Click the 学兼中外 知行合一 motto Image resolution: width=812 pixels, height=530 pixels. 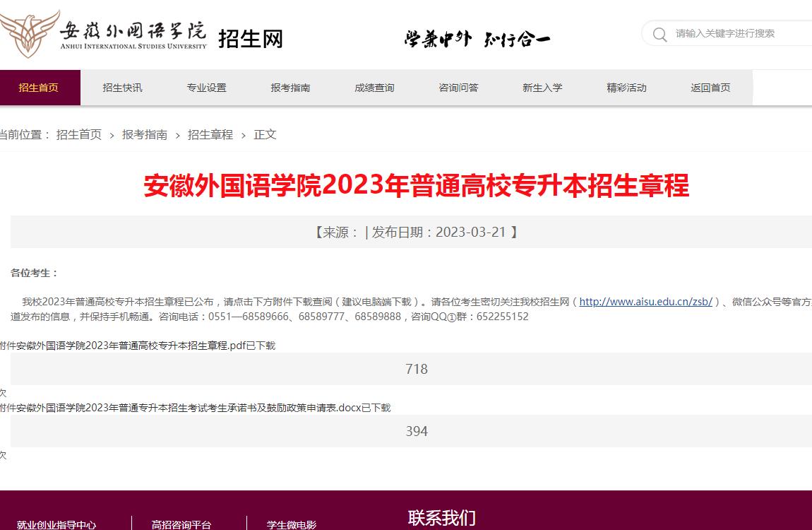coord(477,39)
